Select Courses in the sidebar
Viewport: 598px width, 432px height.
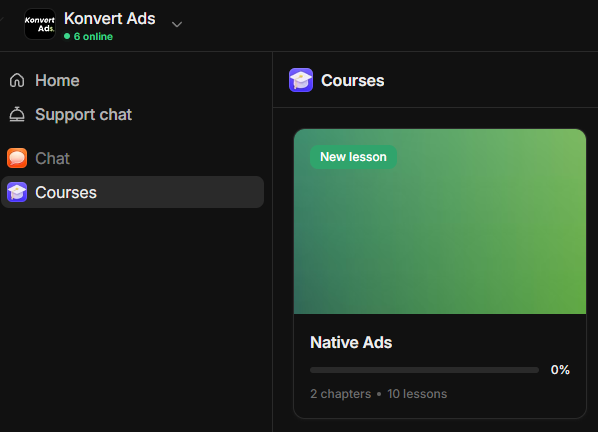click(133, 192)
